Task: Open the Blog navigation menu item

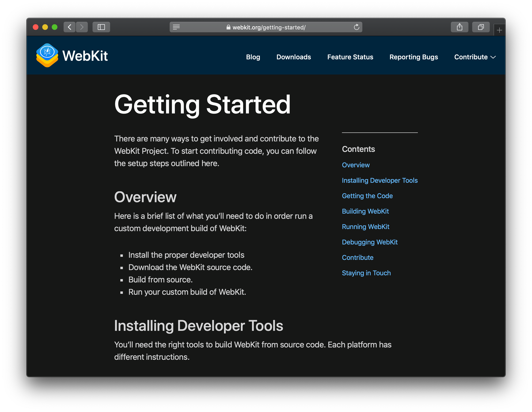Action: [253, 56]
